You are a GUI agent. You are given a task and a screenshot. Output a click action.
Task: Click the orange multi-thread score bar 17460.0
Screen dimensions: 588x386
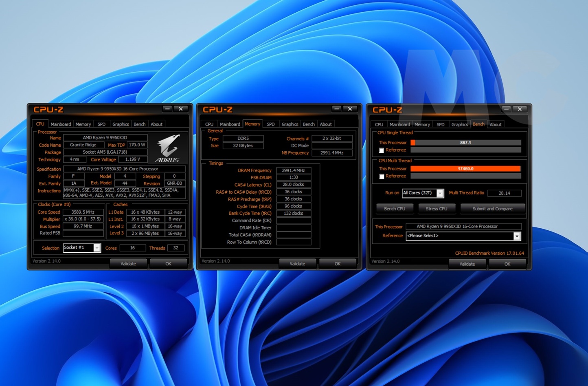pyautogui.click(x=465, y=169)
